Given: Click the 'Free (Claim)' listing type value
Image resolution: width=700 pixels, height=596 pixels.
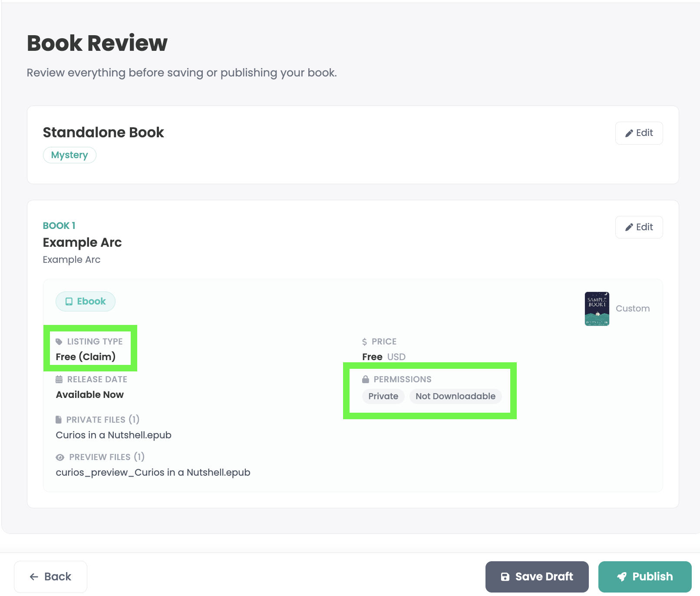Looking at the screenshot, I should tap(86, 357).
